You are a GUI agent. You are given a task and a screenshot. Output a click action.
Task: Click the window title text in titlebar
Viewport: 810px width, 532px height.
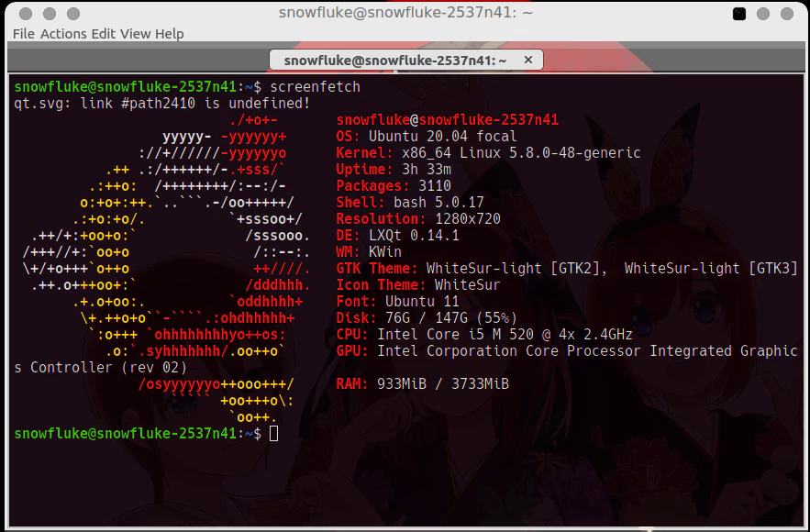pos(405,13)
